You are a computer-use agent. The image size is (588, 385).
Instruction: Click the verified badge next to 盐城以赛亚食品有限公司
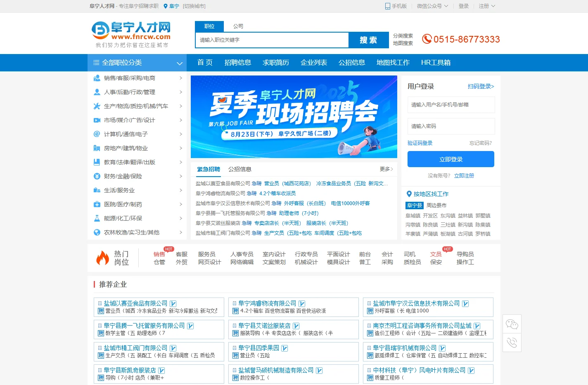(x=173, y=304)
